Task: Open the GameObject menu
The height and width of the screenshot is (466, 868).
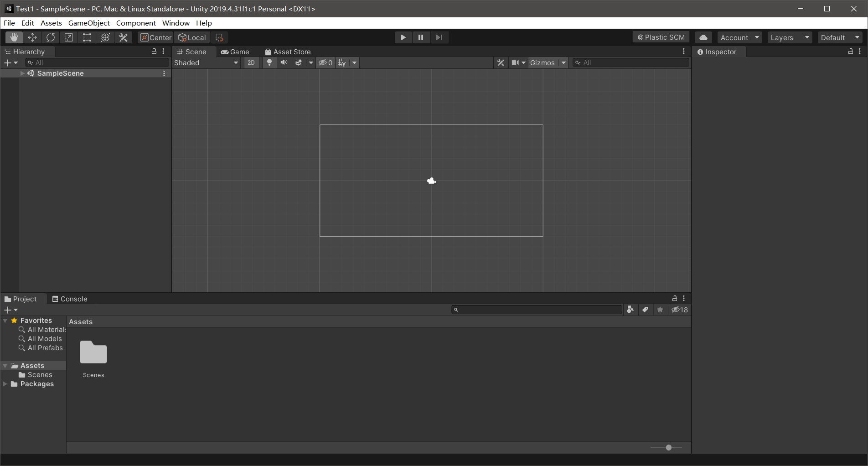Action: pos(88,23)
